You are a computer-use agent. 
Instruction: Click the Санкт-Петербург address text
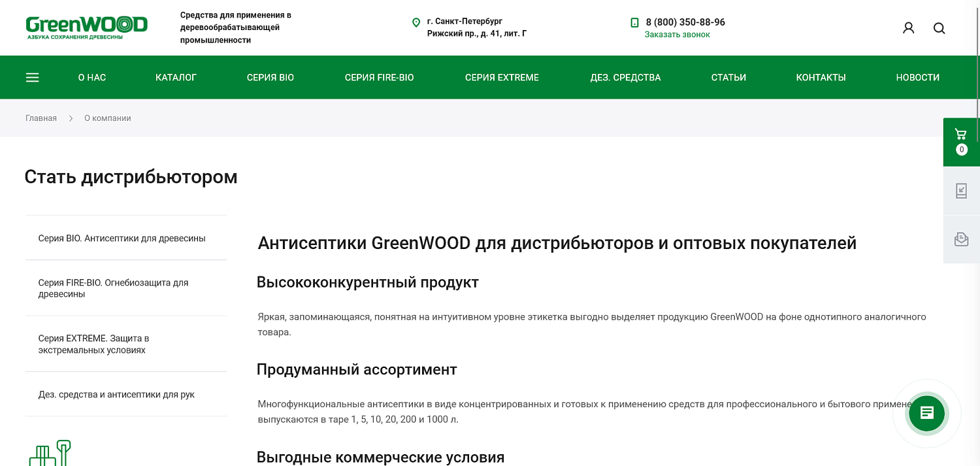(x=477, y=27)
